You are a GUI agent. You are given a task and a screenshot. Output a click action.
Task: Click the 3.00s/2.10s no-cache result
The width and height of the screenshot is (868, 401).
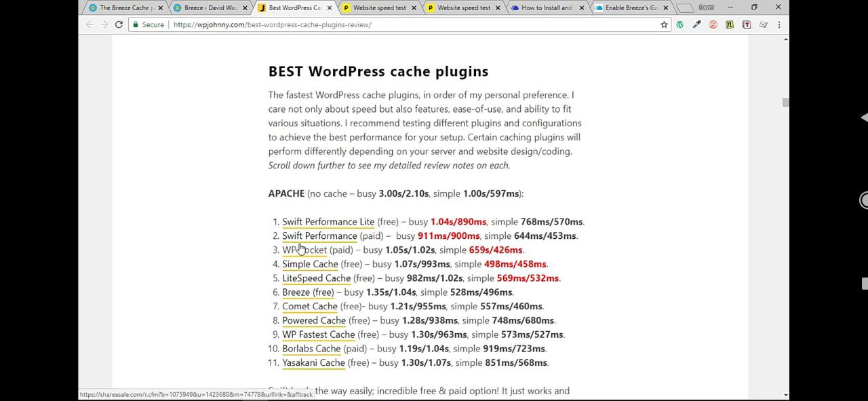coord(403,193)
